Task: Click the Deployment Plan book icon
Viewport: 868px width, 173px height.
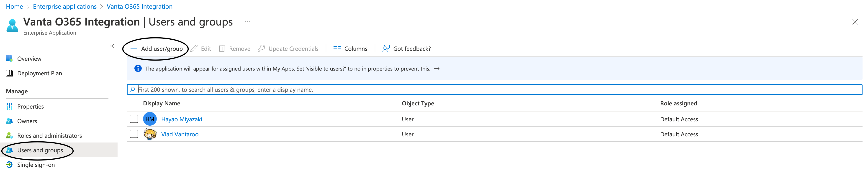Action: [9, 73]
